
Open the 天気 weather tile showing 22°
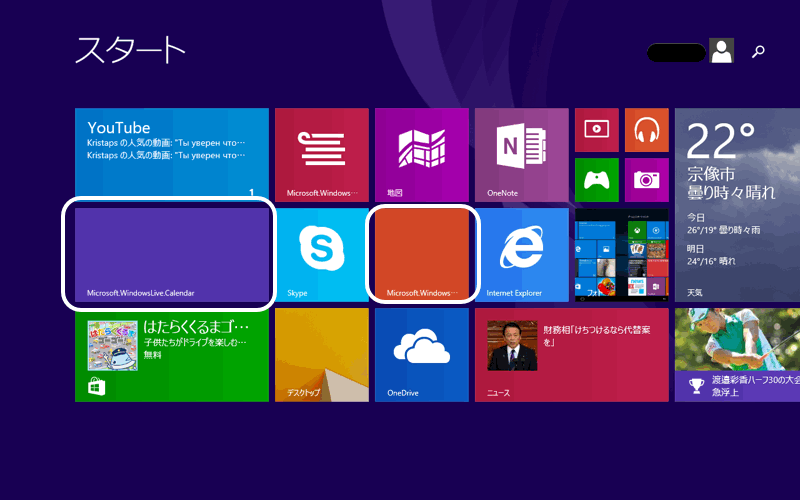pyautogui.click(x=737, y=204)
